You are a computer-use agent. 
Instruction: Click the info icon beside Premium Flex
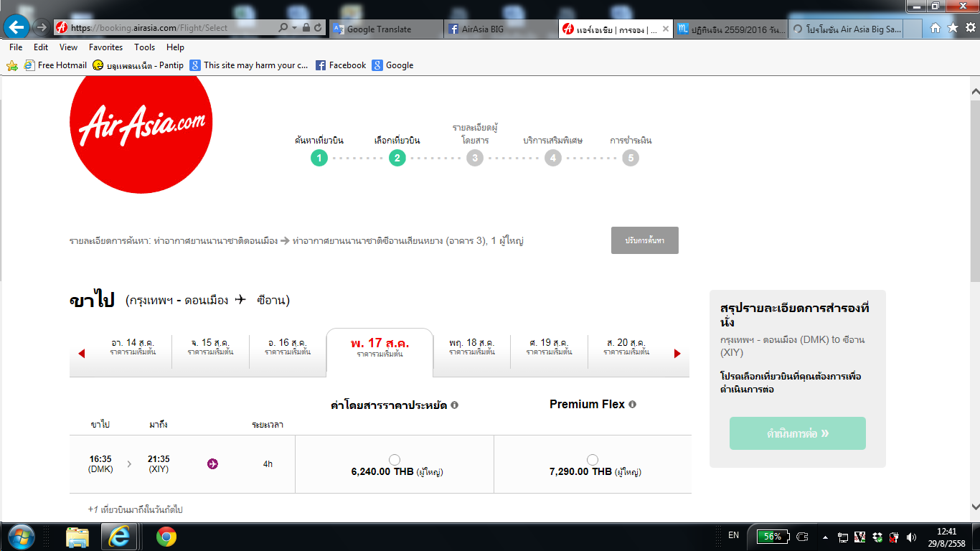point(632,405)
